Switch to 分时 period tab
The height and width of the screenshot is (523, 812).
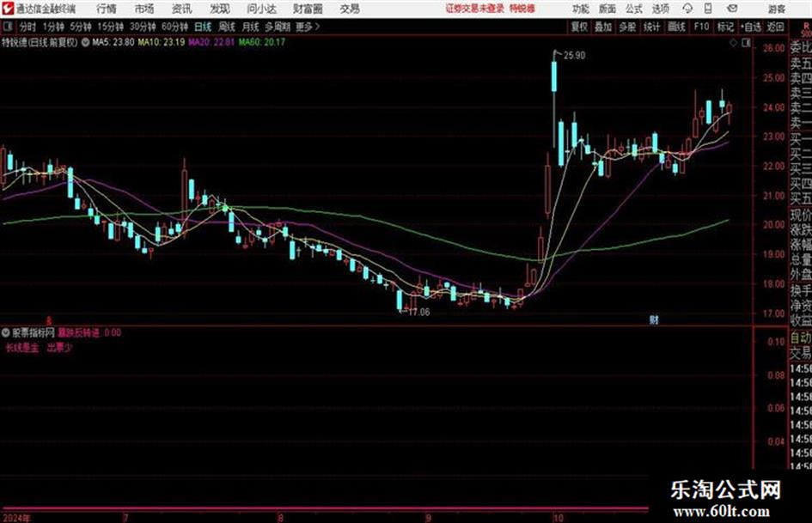(x=27, y=27)
